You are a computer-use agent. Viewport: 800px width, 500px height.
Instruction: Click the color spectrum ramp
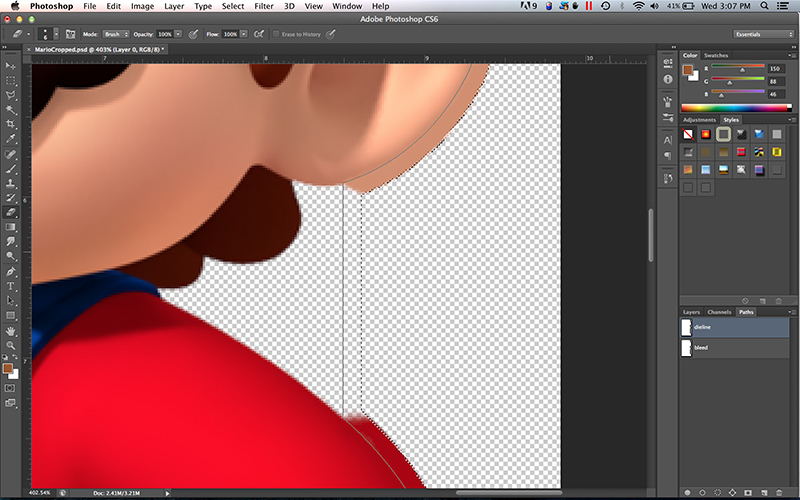[x=736, y=108]
